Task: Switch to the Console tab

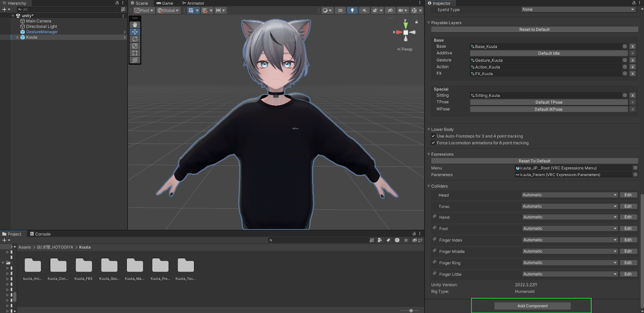Action: [40, 234]
